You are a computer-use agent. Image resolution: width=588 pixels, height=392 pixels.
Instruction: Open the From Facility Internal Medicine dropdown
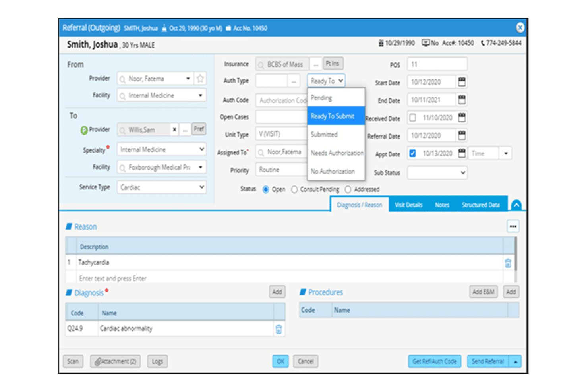pyautogui.click(x=201, y=95)
